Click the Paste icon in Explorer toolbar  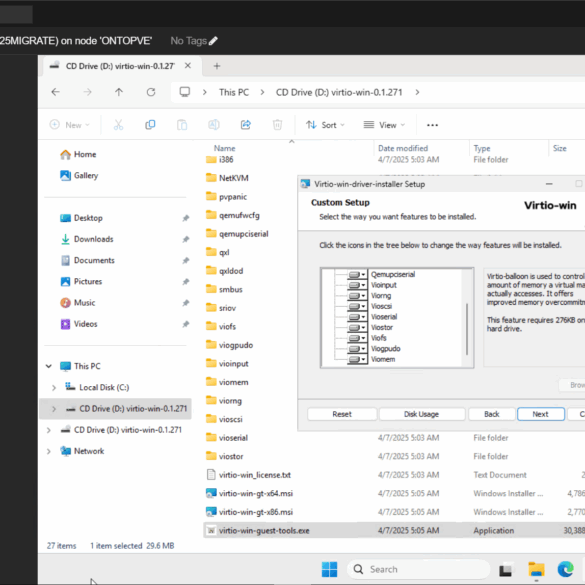point(182,125)
